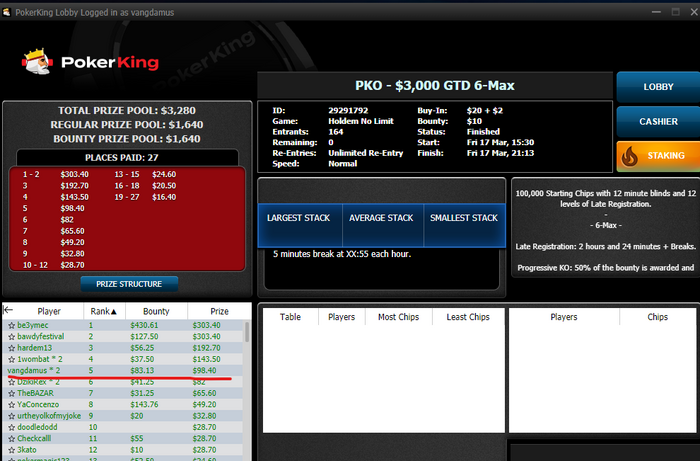
Task: Click the Least Chips column header
Action: (468, 317)
